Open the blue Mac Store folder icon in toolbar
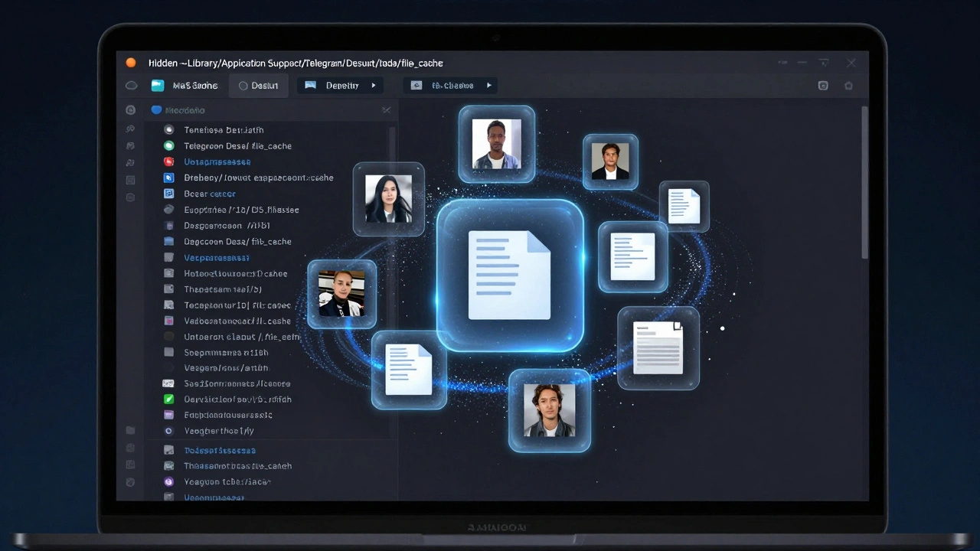The height and width of the screenshot is (551, 980). click(x=157, y=85)
